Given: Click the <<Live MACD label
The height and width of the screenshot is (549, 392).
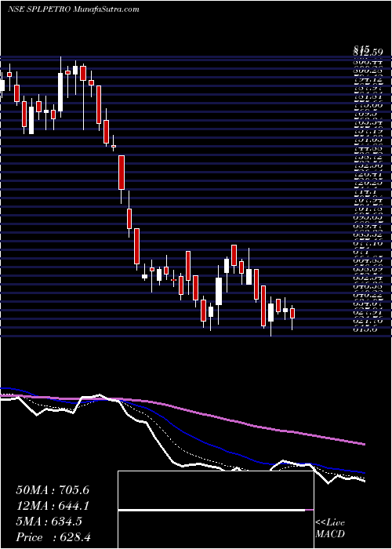Looking at the screenshot, I should (330, 529).
